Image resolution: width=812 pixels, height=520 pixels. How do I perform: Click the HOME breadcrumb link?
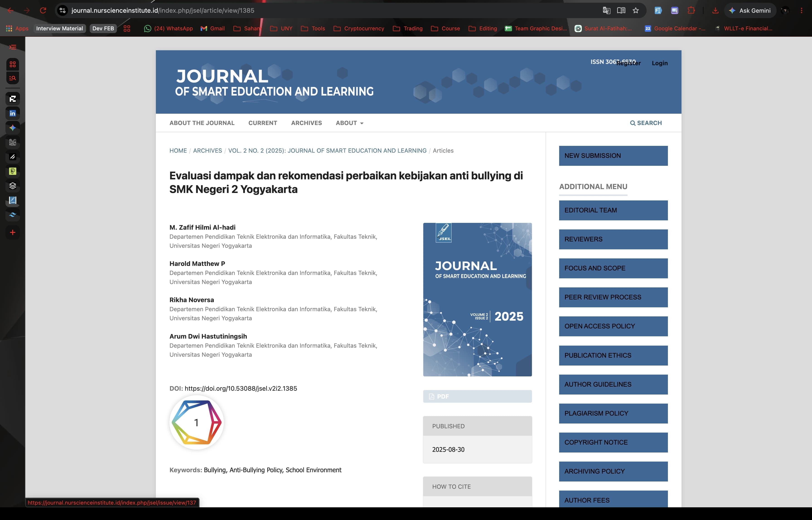(178, 151)
